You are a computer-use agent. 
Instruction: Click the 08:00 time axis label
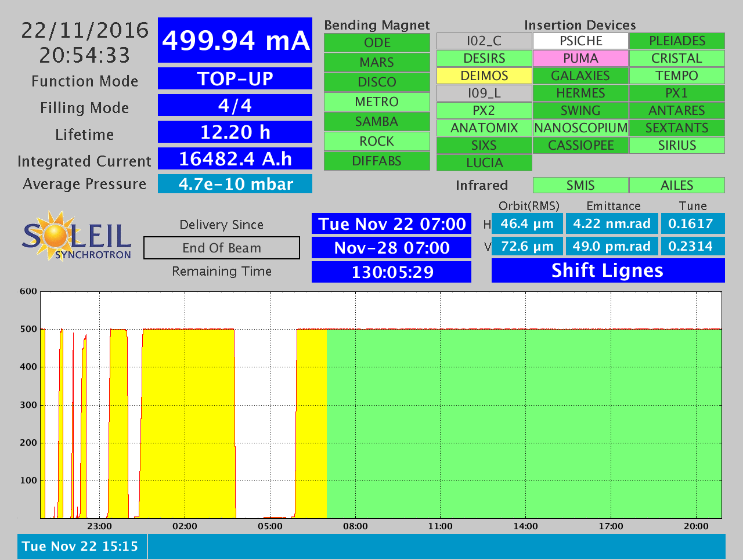(355, 526)
